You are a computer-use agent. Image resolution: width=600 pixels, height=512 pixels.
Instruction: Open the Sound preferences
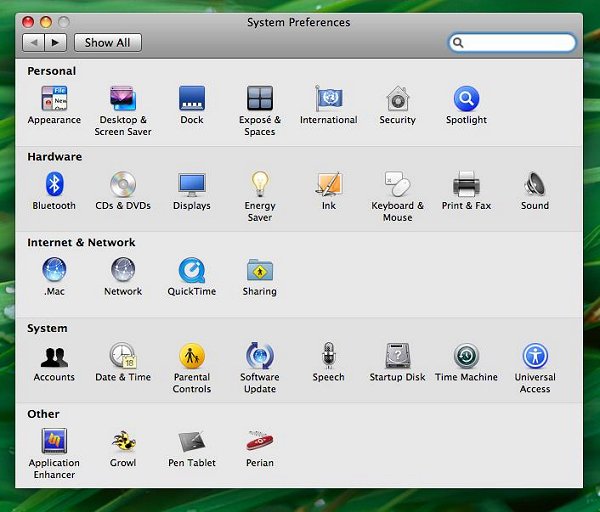point(534,185)
